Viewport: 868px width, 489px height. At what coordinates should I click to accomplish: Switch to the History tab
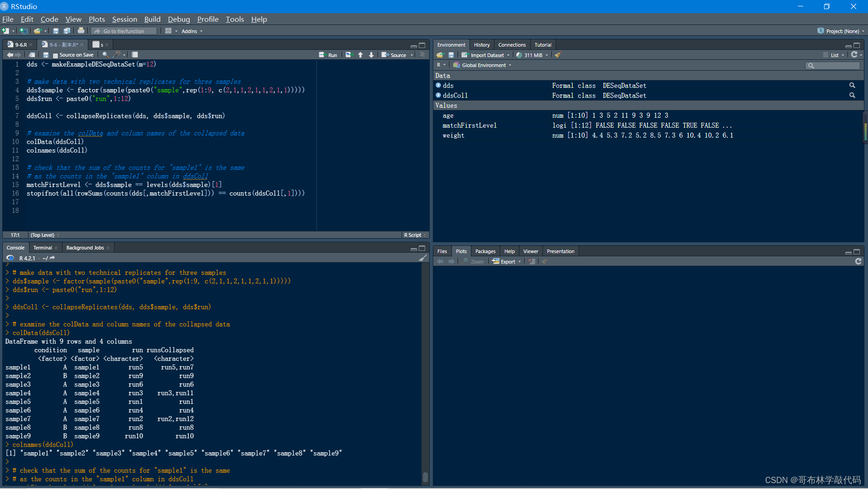[x=482, y=45]
